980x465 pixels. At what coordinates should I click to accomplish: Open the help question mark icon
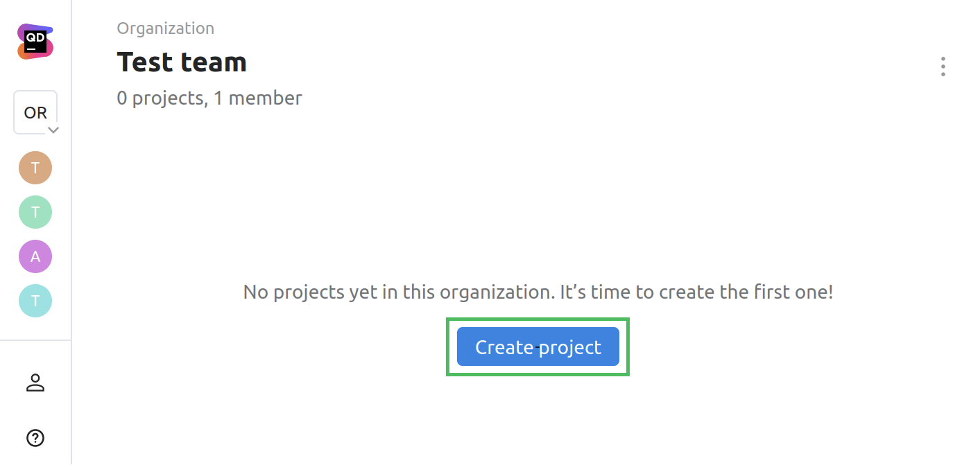pyautogui.click(x=35, y=438)
